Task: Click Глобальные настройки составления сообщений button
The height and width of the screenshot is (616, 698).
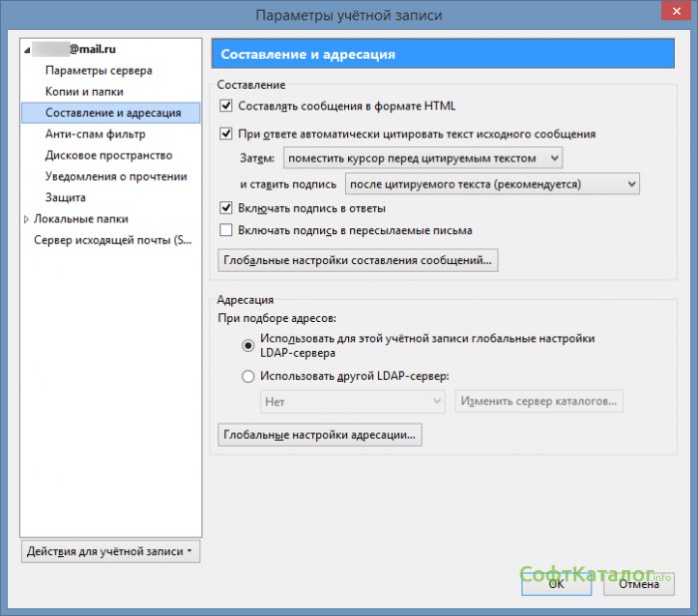Action: click(x=357, y=261)
